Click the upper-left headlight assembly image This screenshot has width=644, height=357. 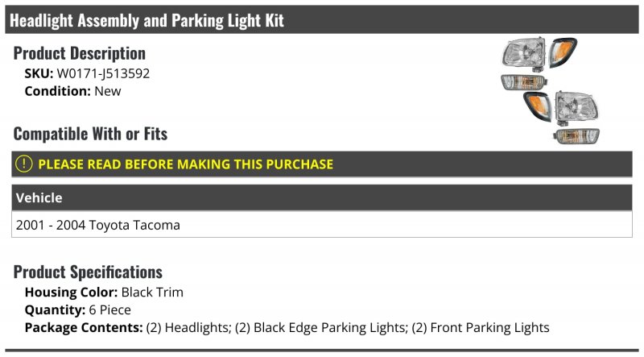point(523,55)
